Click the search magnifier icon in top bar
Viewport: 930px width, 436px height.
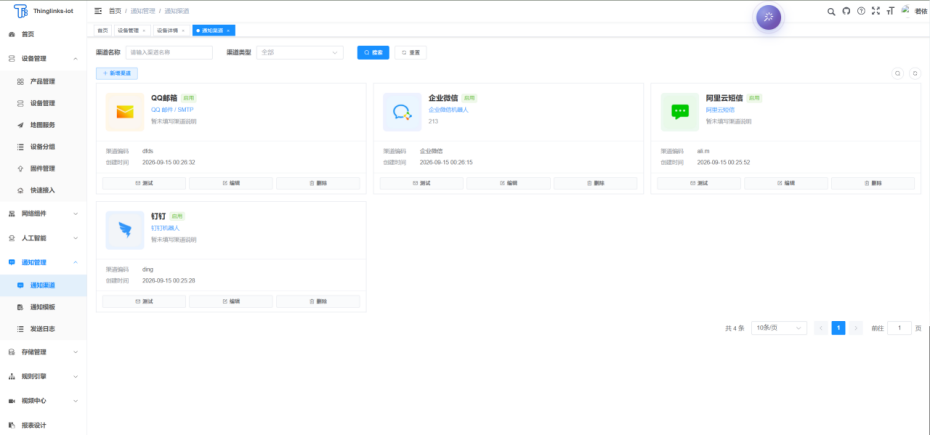(x=831, y=11)
